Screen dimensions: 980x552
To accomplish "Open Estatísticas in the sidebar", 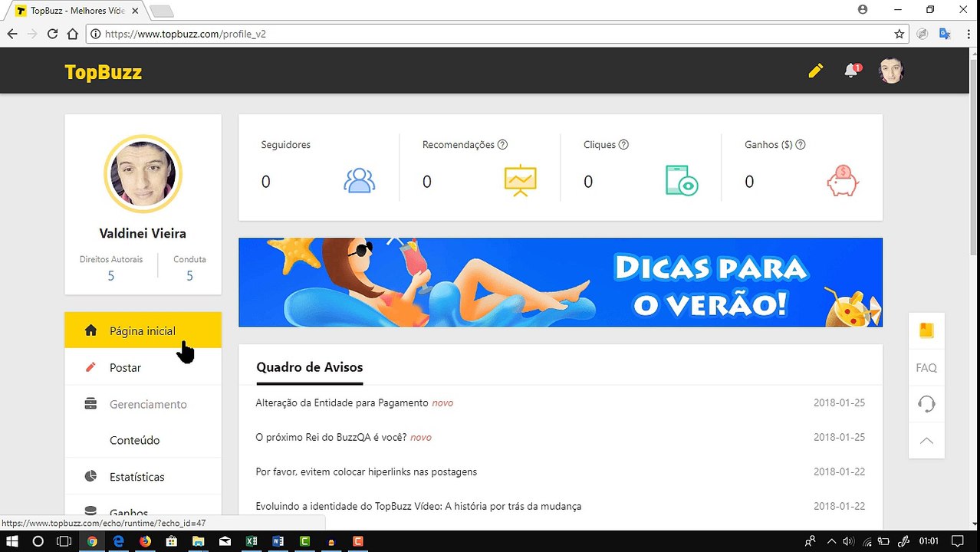I will pos(143,477).
